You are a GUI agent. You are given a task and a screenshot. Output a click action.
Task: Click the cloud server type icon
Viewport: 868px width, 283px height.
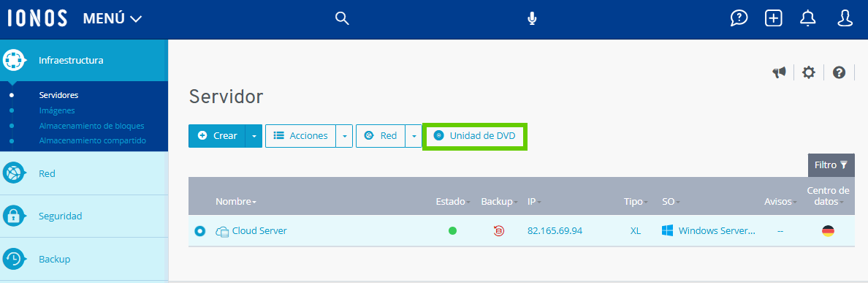point(222,232)
